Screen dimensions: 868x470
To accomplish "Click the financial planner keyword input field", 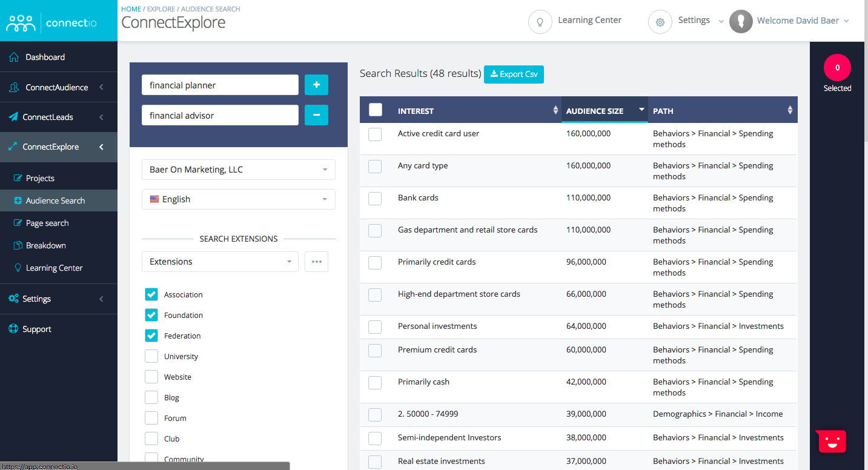I will (220, 85).
